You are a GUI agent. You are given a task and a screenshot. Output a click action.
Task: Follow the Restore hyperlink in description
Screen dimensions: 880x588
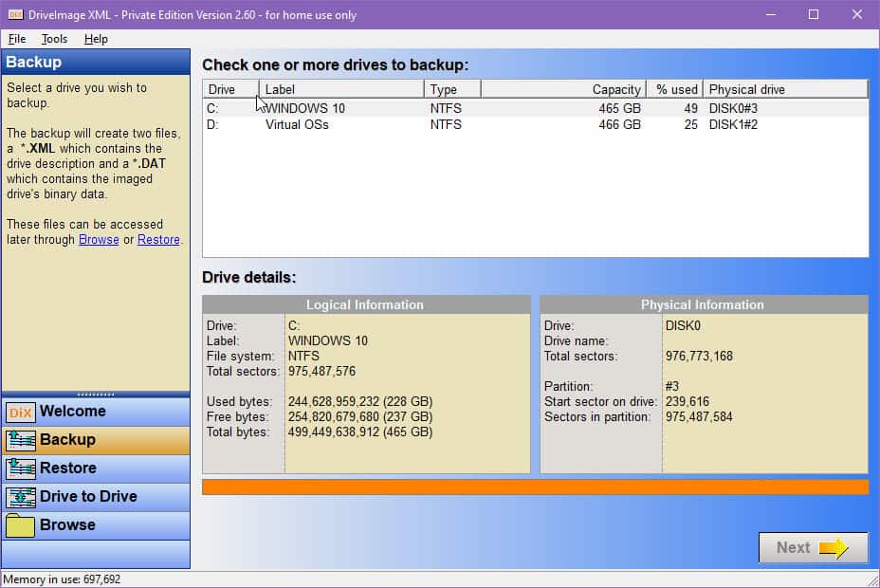click(x=158, y=240)
